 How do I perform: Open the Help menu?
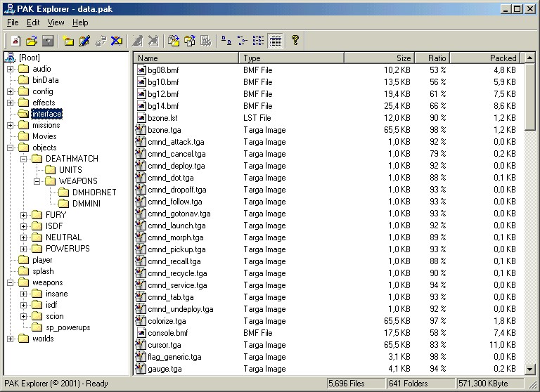80,22
